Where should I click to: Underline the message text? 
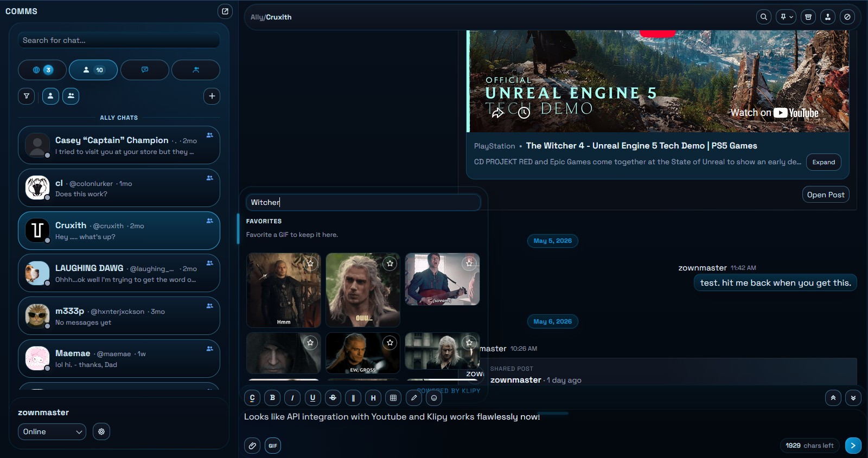tap(312, 398)
